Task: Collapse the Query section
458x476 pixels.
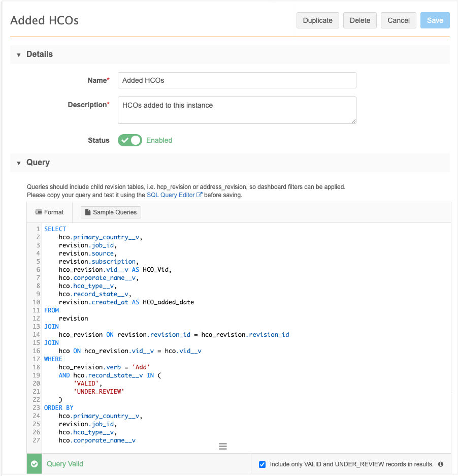Action: pos(19,163)
